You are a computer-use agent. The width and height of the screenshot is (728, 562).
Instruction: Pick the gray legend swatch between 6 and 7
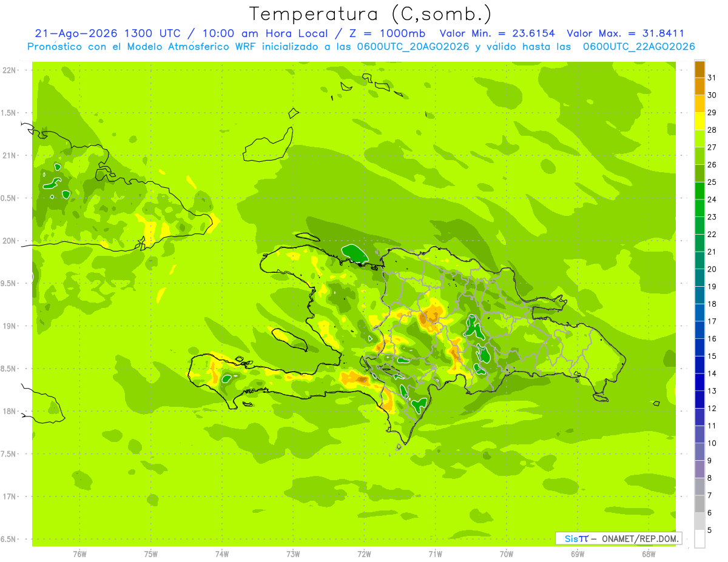[699, 504]
